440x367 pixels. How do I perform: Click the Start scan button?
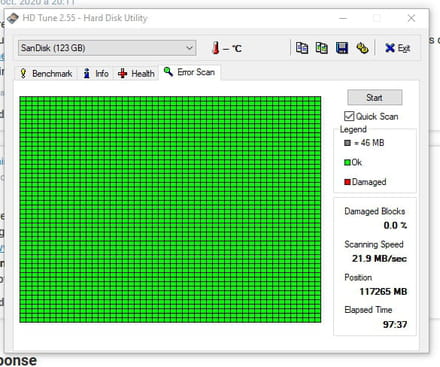[x=375, y=98]
